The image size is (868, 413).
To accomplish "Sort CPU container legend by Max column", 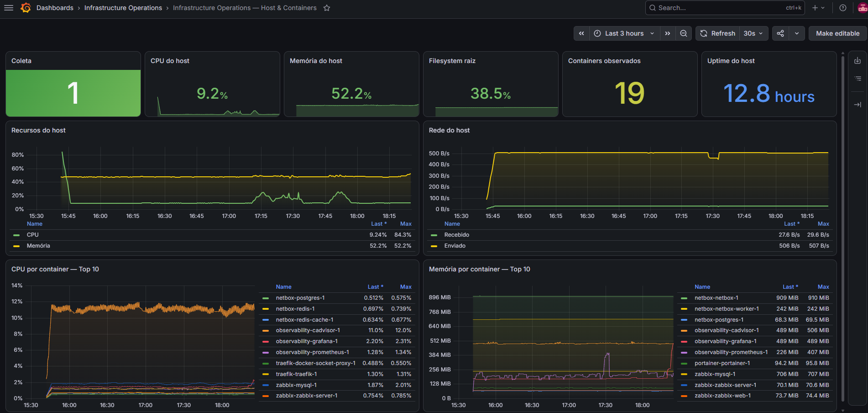I will tap(406, 287).
